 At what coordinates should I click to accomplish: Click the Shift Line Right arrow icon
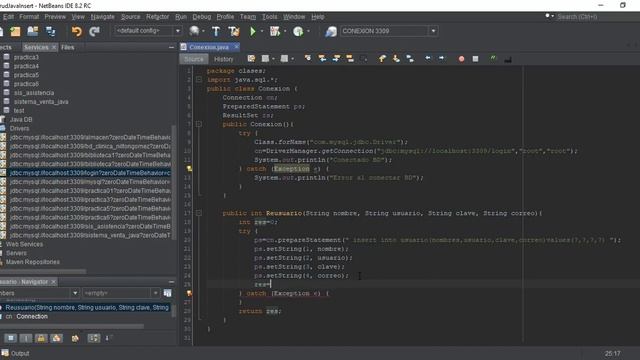(441, 59)
